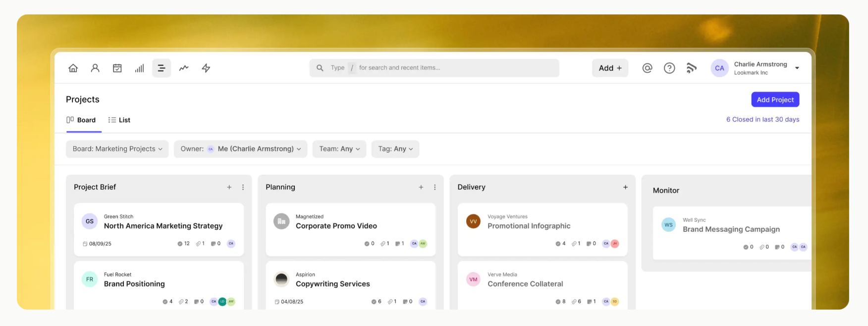
Task: Click the Voyage Ventures company name
Action: 507,217
